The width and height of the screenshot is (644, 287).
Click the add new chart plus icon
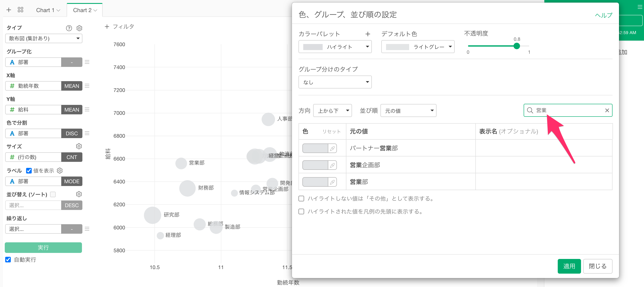9,10
